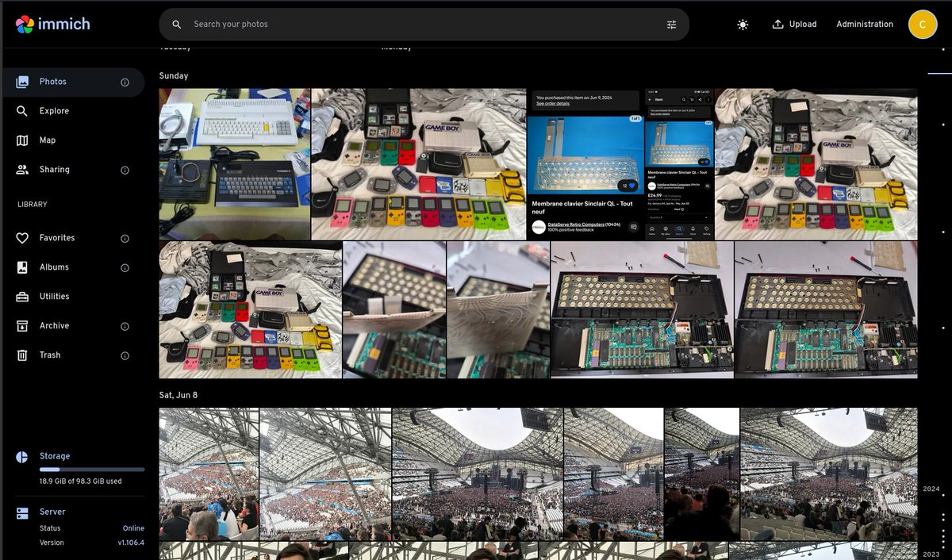Open Administration page
The height and width of the screenshot is (560, 952).
(865, 25)
